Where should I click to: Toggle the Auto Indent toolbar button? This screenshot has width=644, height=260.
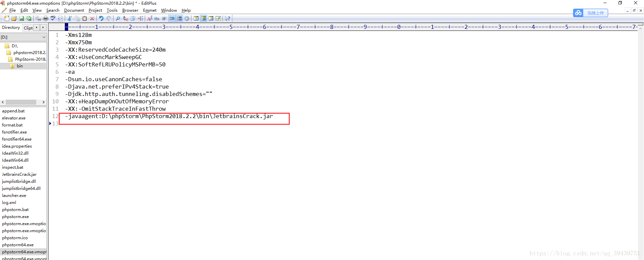pyautogui.click(x=172, y=18)
